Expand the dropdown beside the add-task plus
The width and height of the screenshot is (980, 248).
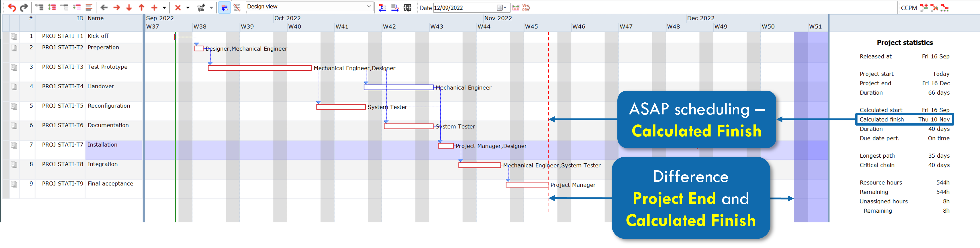164,7
